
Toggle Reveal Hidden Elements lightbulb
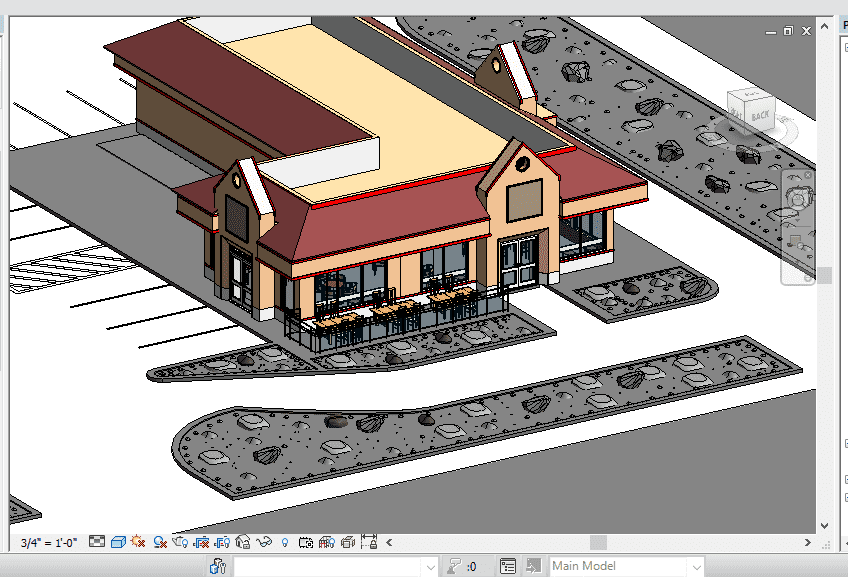[285, 542]
